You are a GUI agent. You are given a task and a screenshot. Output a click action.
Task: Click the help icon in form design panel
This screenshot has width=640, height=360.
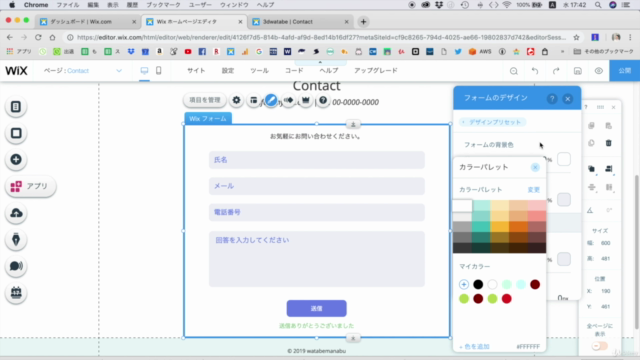(552, 99)
